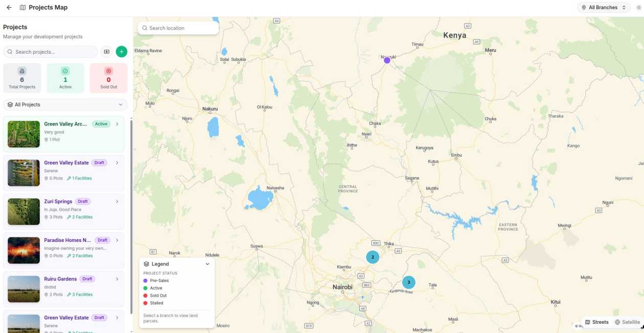
Task: Click inside Search location field
Action: tap(178, 28)
